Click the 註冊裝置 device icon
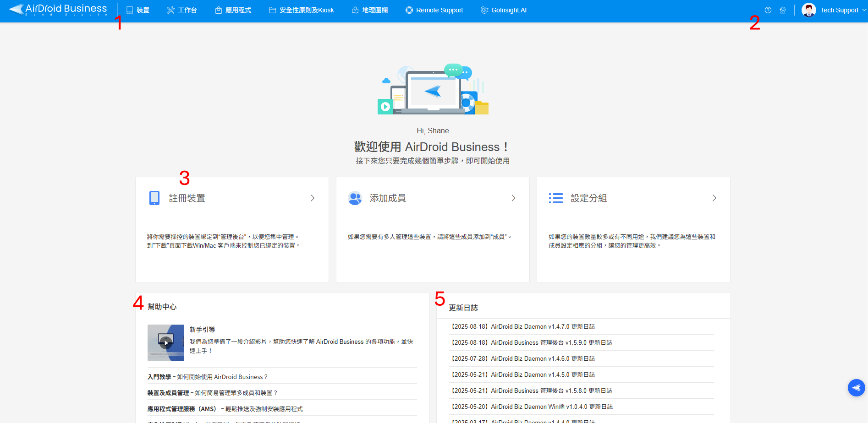 click(x=154, y=198)
